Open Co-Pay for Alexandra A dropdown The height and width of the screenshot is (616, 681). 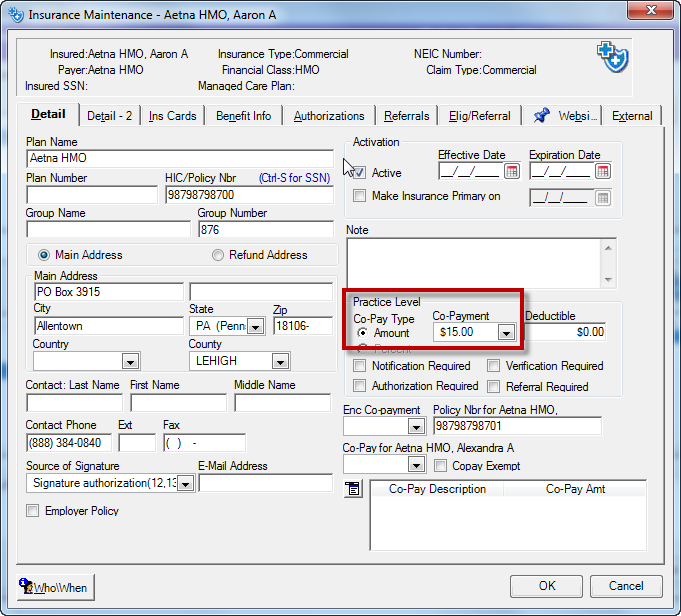click(x=416, y=465)
